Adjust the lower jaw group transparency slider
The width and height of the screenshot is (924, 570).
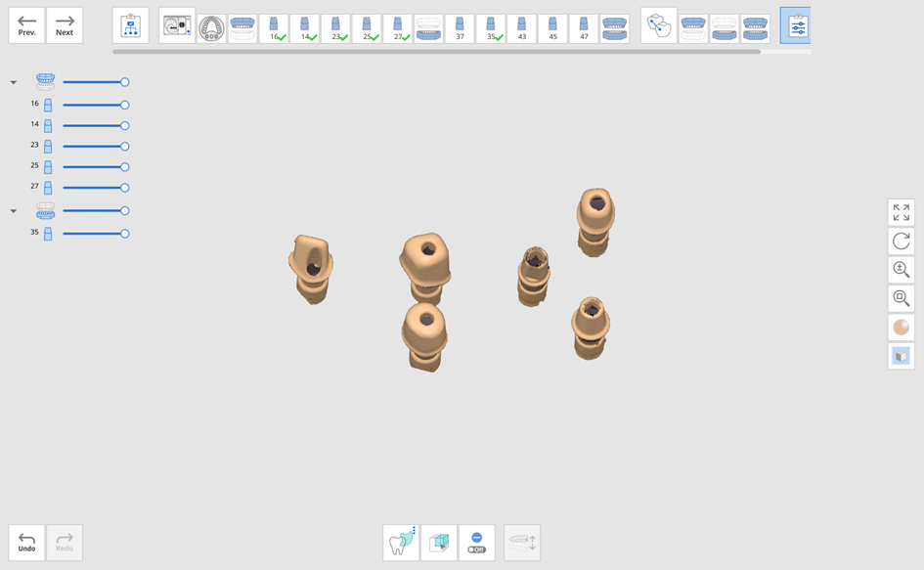96,210
